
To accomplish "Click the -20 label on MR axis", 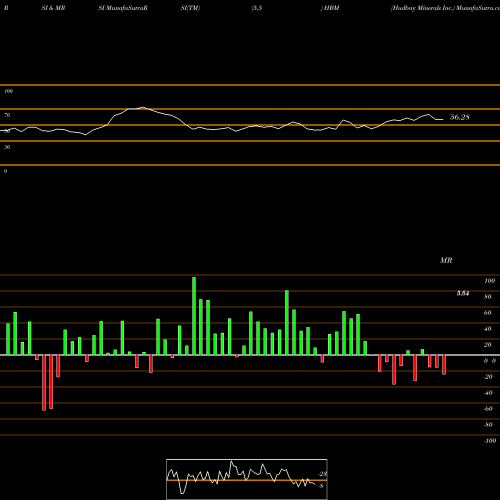I will point(488,377).
